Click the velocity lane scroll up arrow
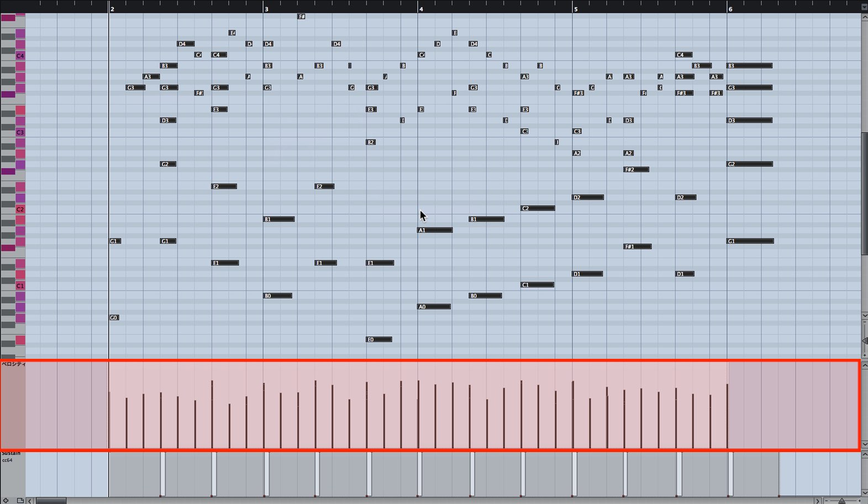 pyautogui.click(x=865, y=365)
